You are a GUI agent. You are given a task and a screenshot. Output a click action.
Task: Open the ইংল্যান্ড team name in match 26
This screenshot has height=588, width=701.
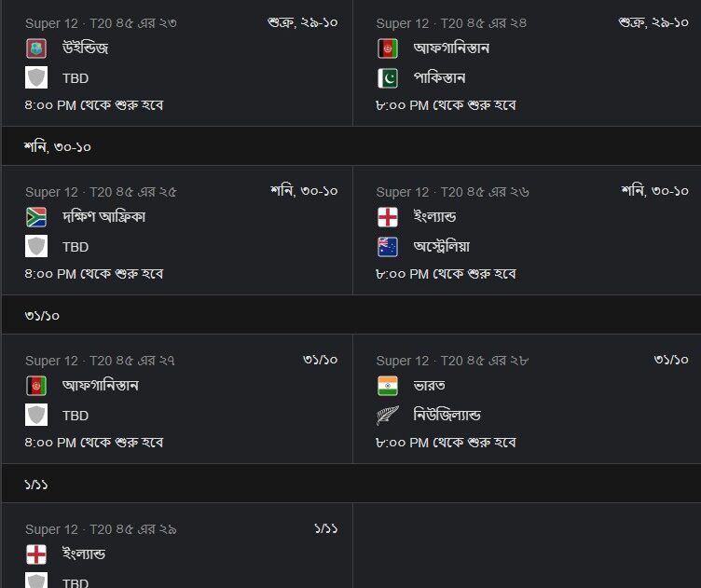tap(434, 217)
